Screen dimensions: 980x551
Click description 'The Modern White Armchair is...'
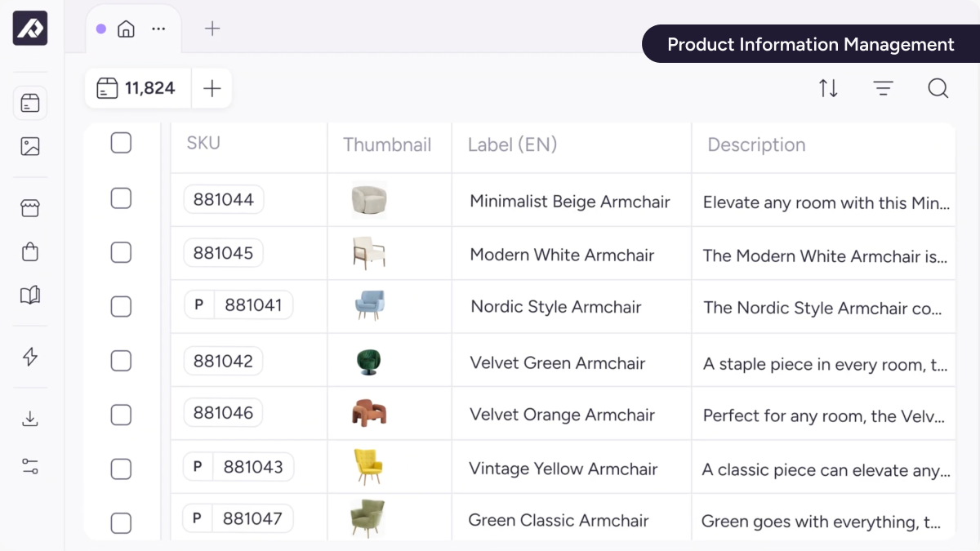pos(825,256)
